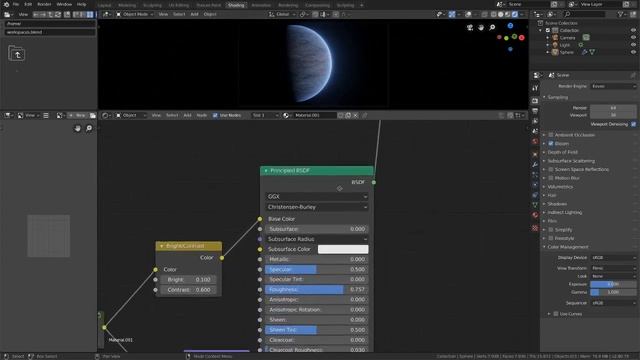Open the Render menu
Viewport: 640px width, 360px height.
[x=44, y=4]
